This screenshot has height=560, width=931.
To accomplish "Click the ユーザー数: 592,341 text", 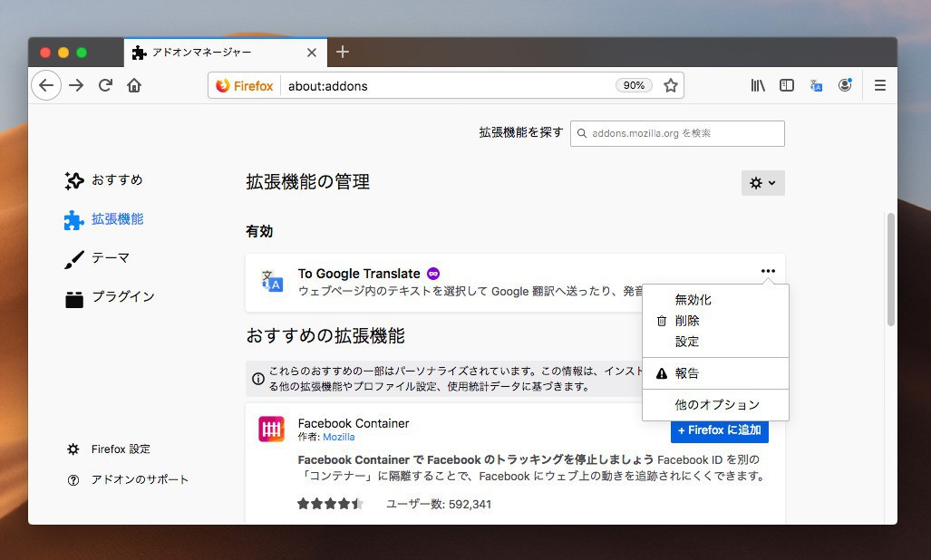I will [x=439, y=504].
